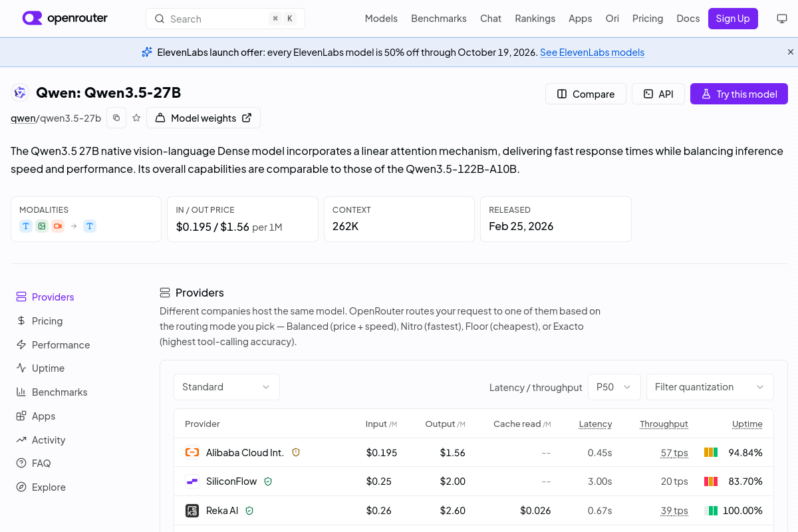Open Pricing in top navigation

click(648, 19)
